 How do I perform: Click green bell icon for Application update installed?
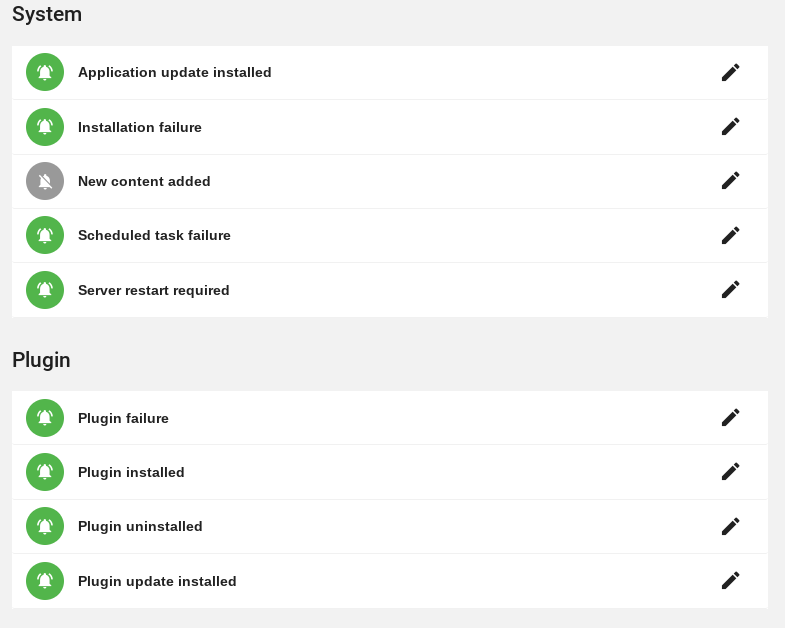click(x=45, y=72)
